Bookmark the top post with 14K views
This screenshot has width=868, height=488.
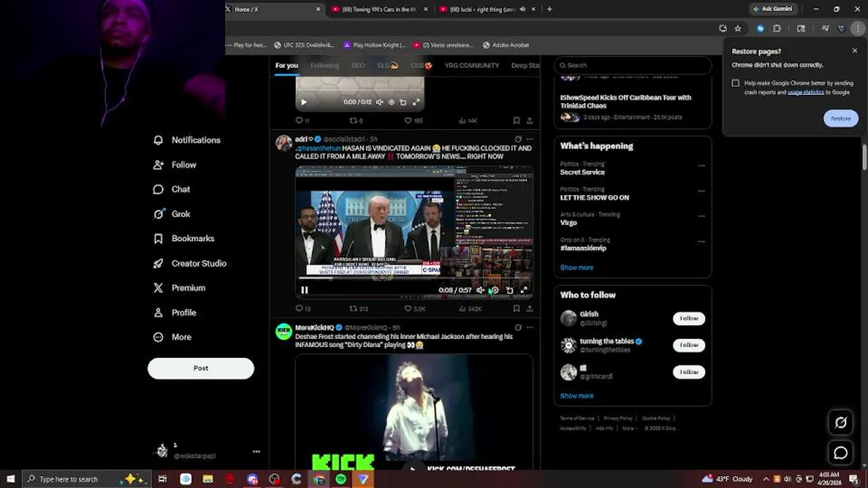(x=516, y=121)
